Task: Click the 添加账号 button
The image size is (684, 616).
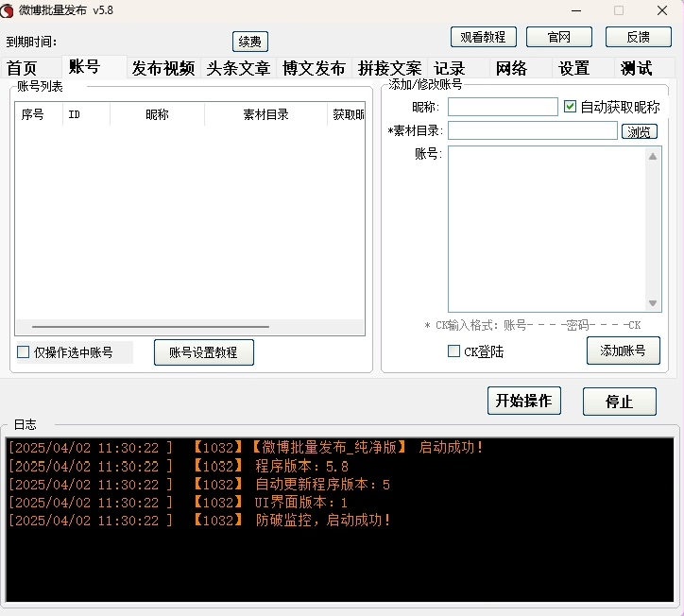Action: (x=623, y=351)
